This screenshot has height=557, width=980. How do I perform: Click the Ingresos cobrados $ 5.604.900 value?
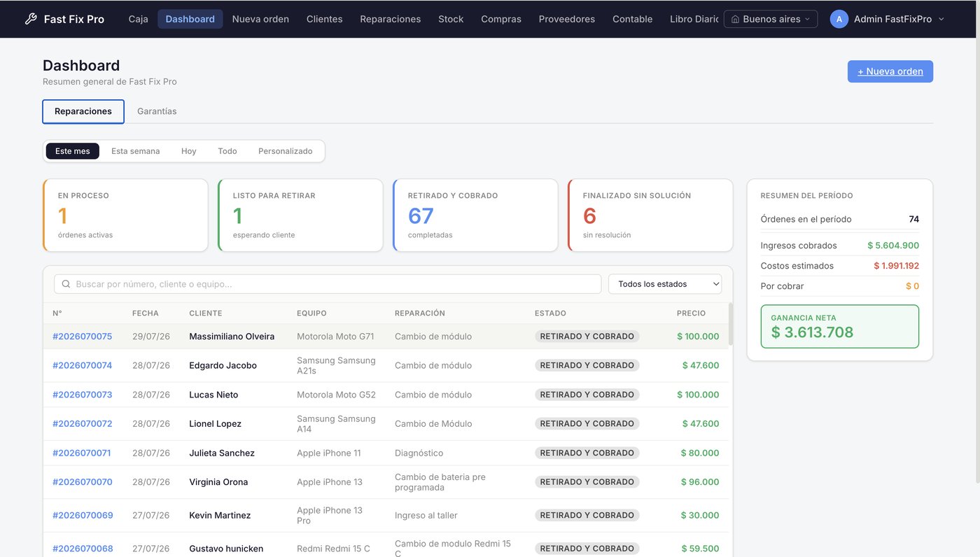point(893,246)
